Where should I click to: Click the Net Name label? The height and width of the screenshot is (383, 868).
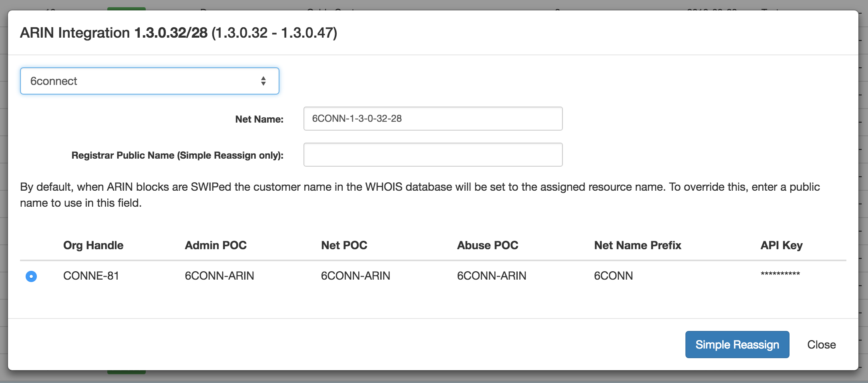click(x=259, y=119)
